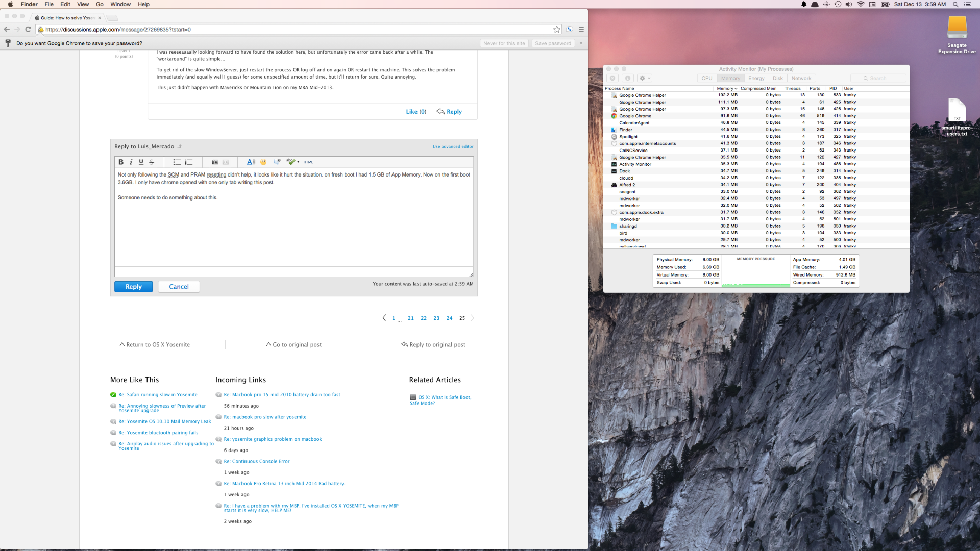Screen dimensions: 980x551
Task: Click the strikethrough formatting icon
Action: coord(152,162)
